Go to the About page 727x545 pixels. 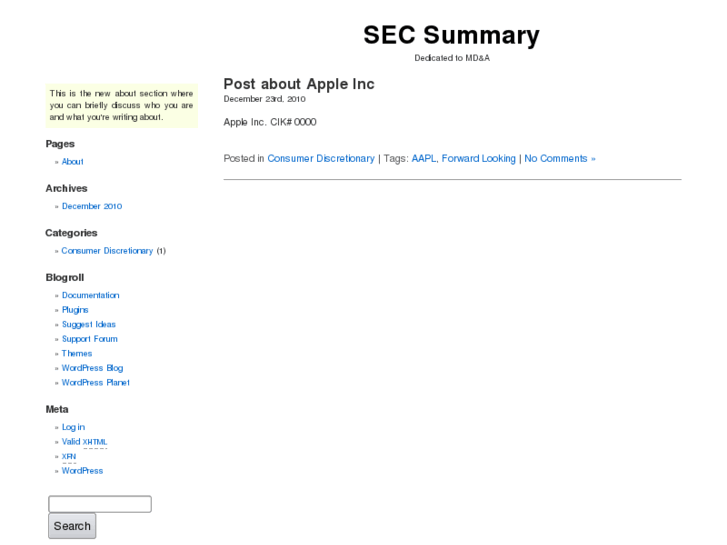pos(73,161)
